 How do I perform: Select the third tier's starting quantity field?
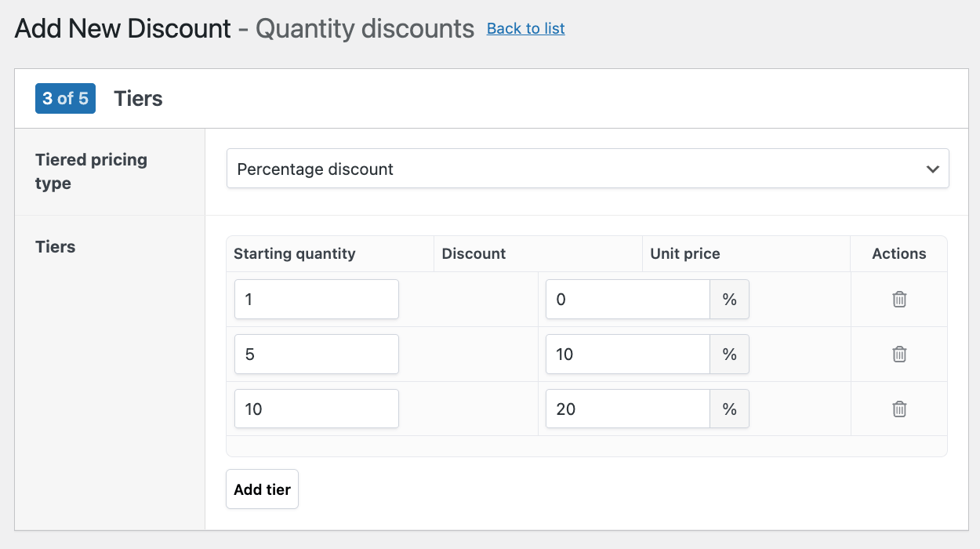coord(316,409)
